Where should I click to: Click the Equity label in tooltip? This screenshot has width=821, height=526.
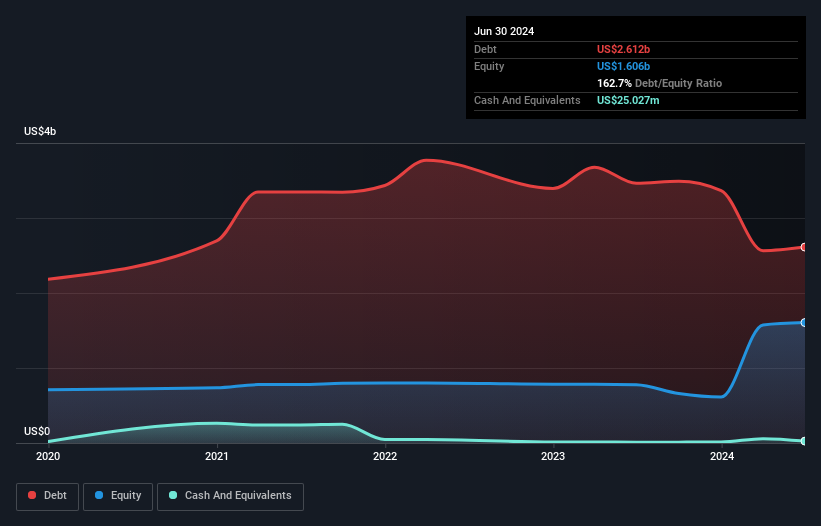(489, 66)
